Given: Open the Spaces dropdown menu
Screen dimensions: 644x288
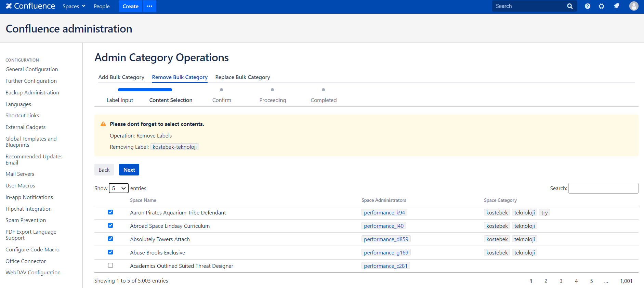Looking at the screenshot, I should coord(74,6).
